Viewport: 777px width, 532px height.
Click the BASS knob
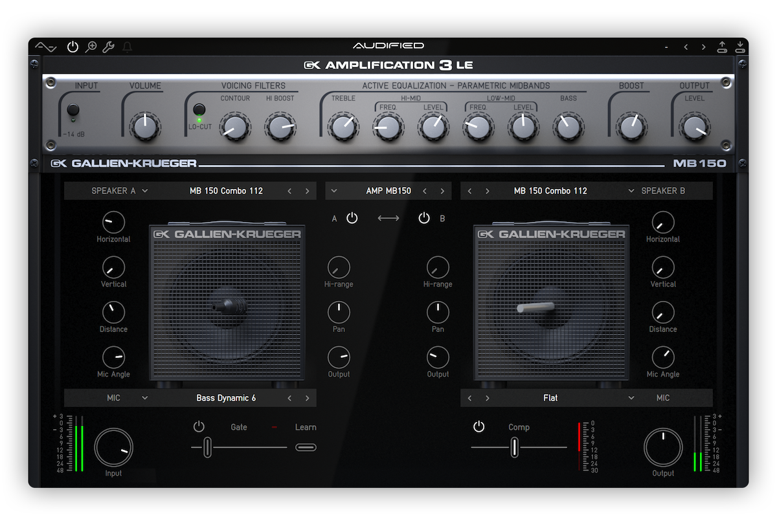pyautogui.click(x=568, y=126)
